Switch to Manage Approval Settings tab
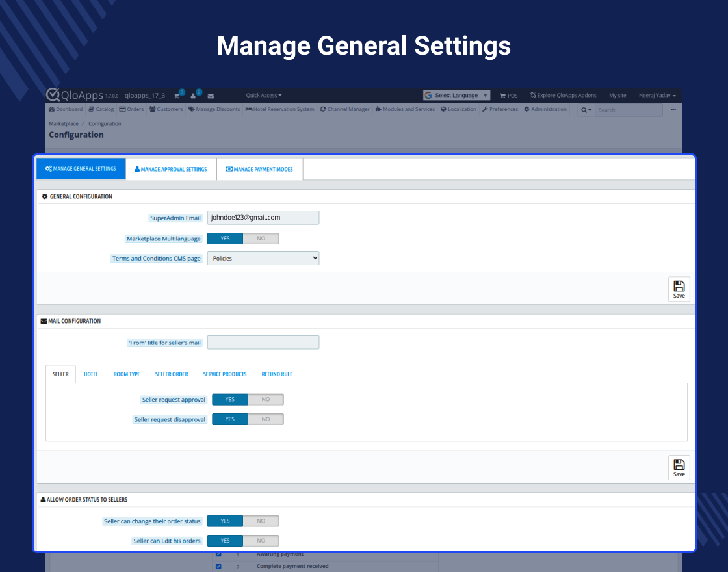This screenshot has height=572, width=728. point(171,169)
